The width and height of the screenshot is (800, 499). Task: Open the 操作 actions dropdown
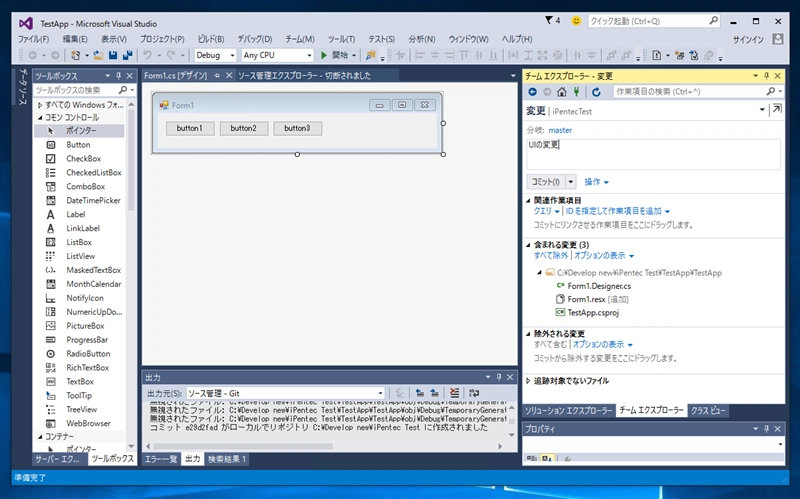click(596, 182)
